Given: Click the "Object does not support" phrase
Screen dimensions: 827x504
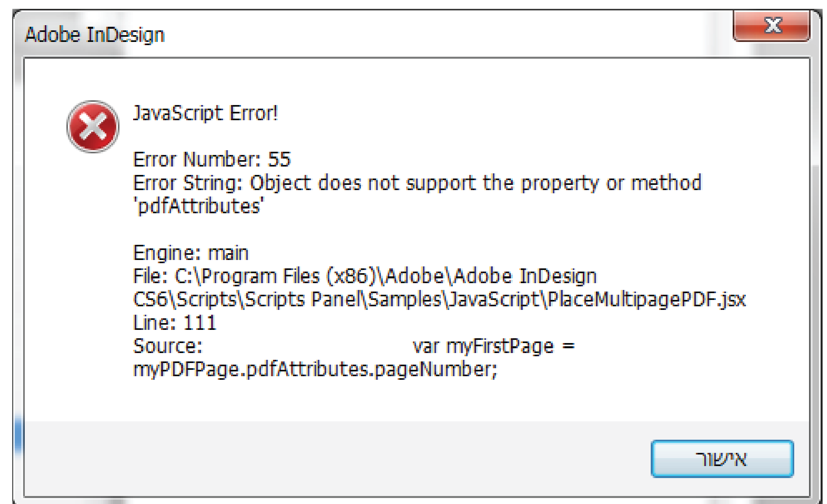Looking at the screenshot, I should tap(363, 183).
